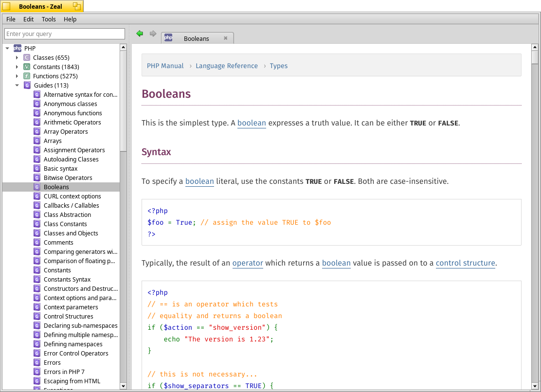Click guide icon beside Basic syntax
The image size is (541, 392).
pyautogui.click(x=37, y=169)
